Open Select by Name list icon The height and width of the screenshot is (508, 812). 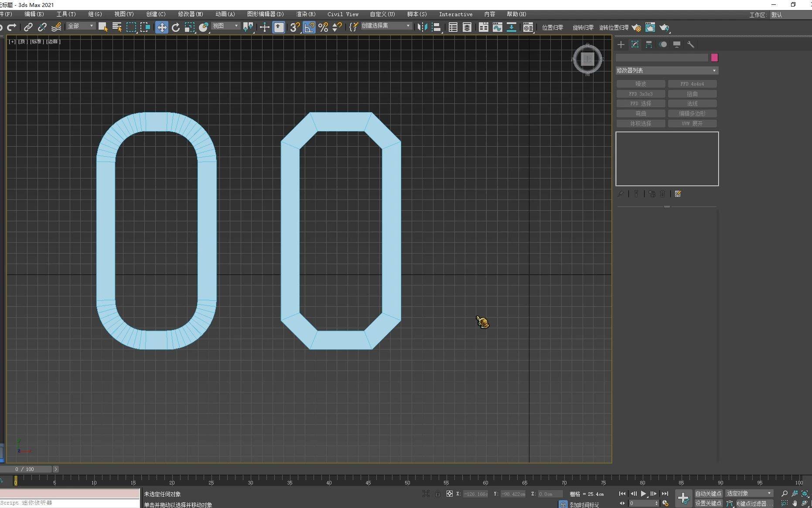(x=117, y=27)
